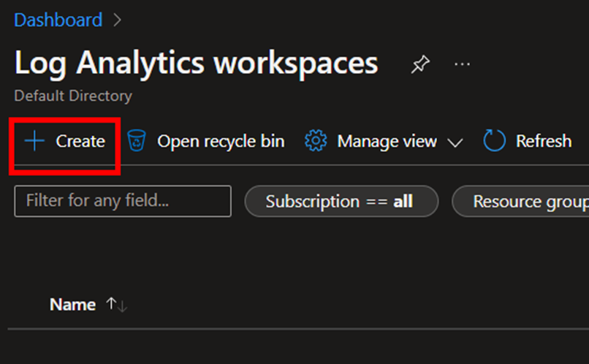The image size is (589, 364).
Task: Click the circular Refresh icon
Action: coord(494,140)
